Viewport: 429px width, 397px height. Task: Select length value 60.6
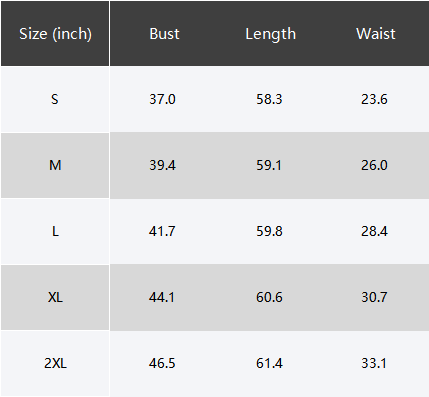tap(269, 297)
